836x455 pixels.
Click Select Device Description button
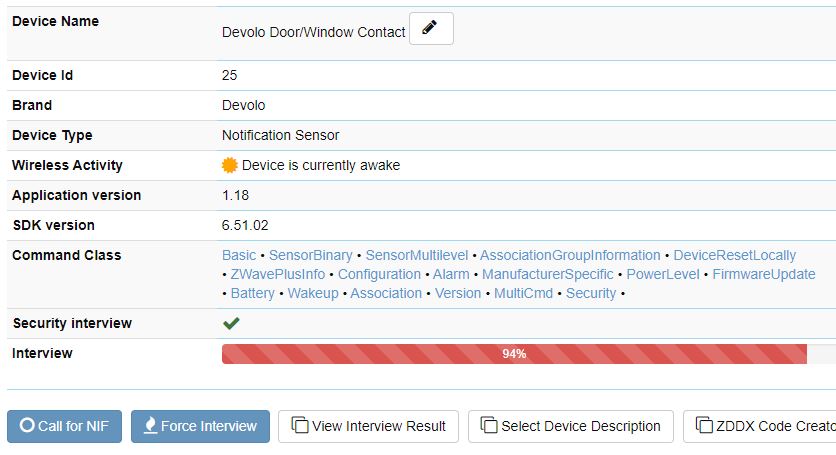(x=571, y=426)
